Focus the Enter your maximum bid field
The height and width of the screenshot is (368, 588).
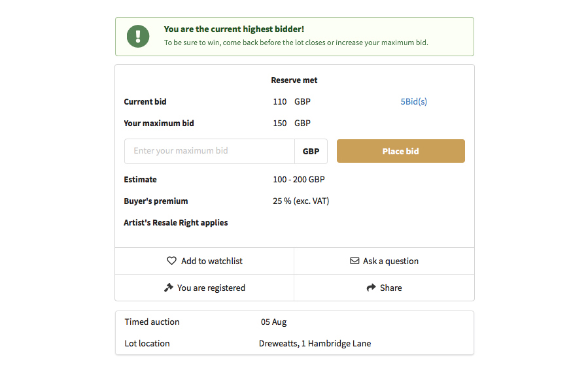click(209, 151)
